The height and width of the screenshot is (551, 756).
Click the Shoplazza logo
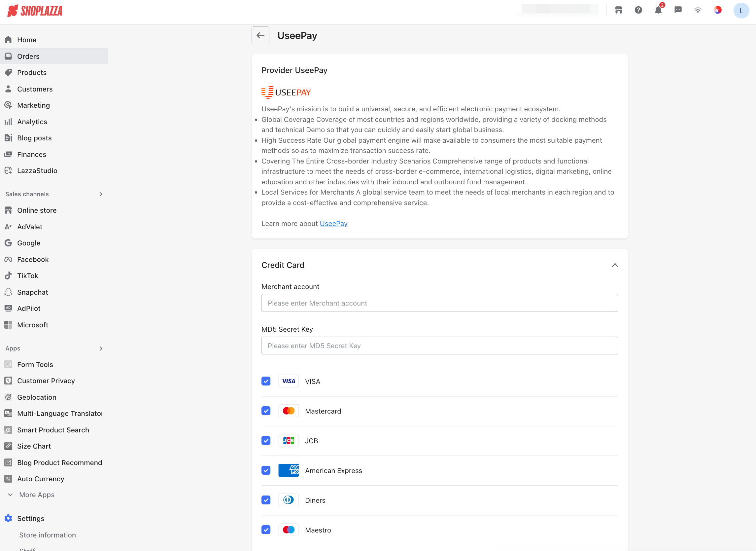point(35,11)
